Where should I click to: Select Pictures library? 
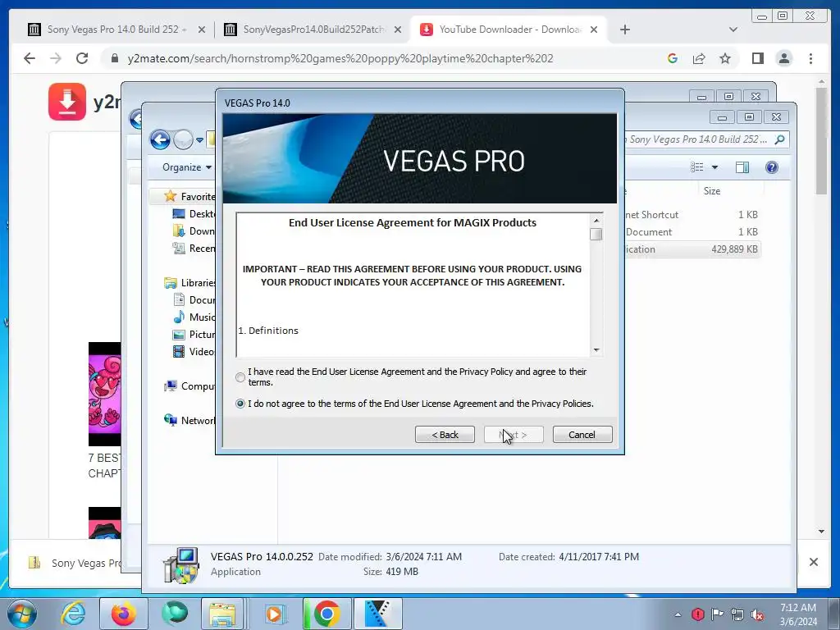click(x=194, y=334)
